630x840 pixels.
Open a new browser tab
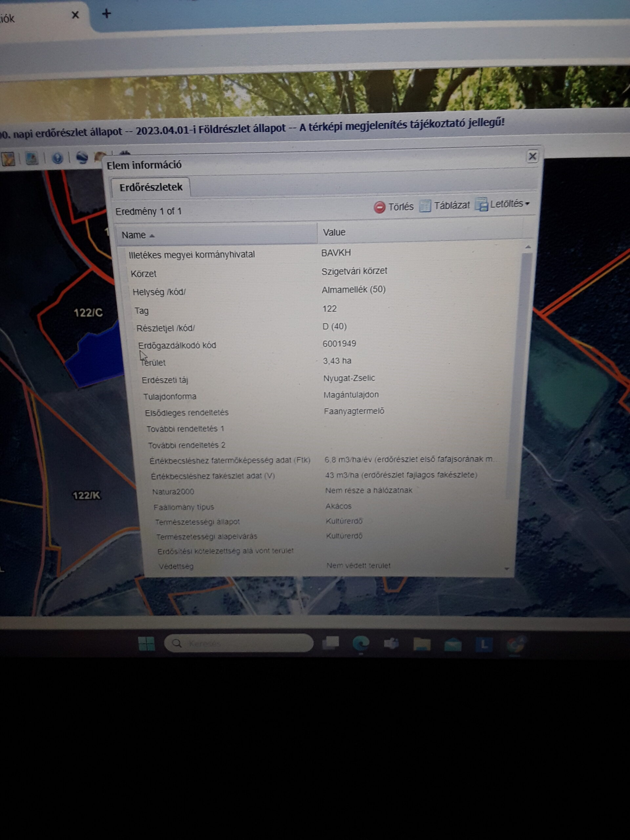(107, 14)
